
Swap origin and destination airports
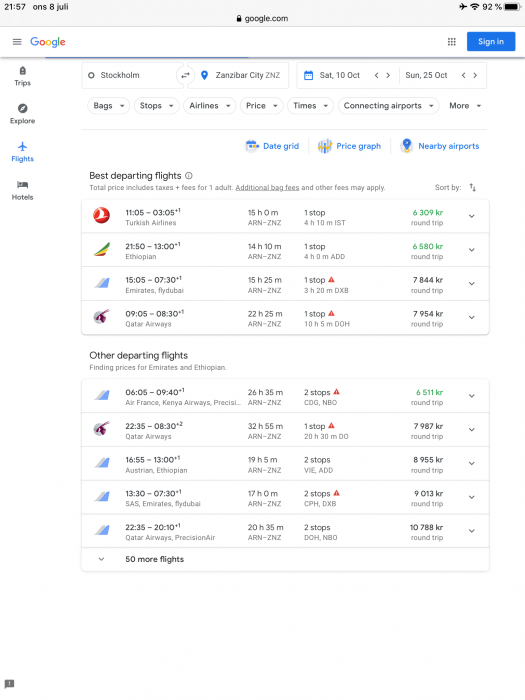tap(185, 75)
